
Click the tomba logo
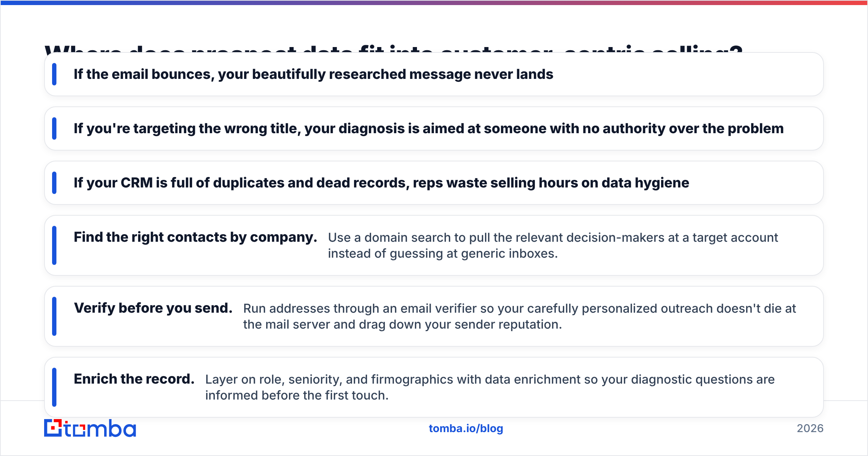coord(90,428)
